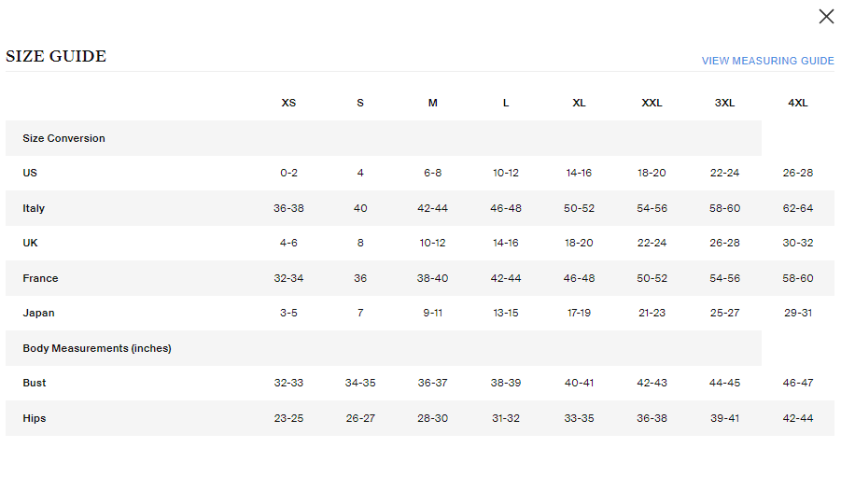Click the Japan row label
Image resolution: width=841 pixels, height=504 pixels.
[38, 313]
